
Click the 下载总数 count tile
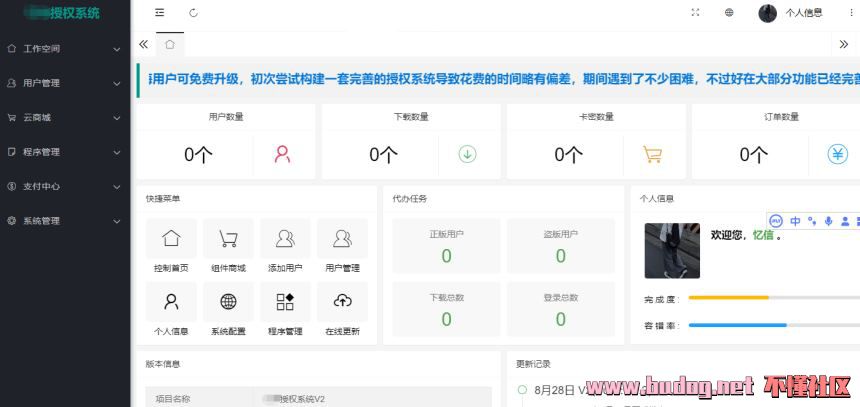[x=446, y=309]
